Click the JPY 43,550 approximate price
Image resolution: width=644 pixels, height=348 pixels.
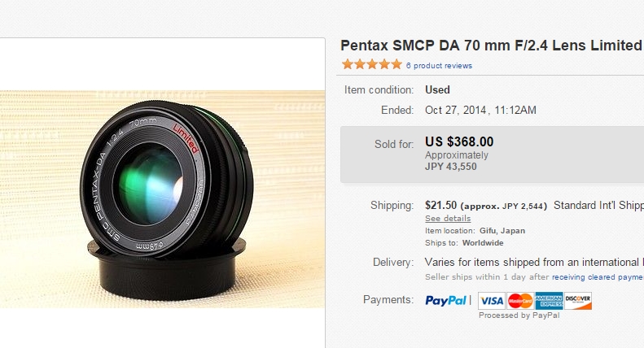450,167
